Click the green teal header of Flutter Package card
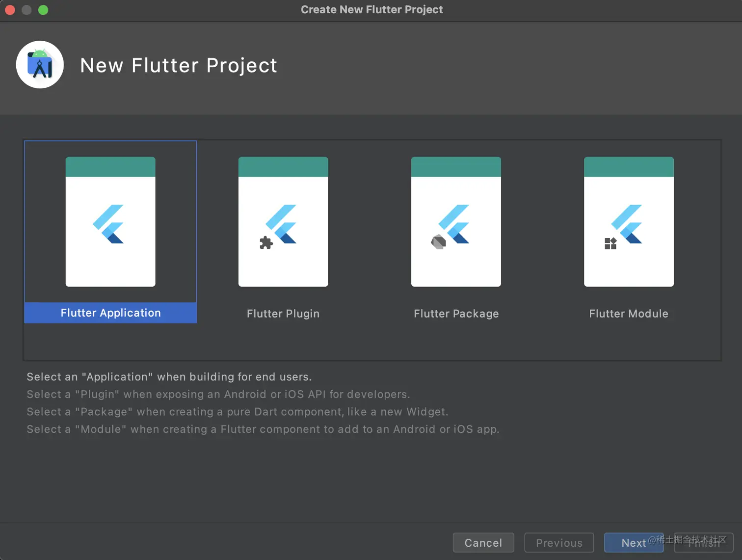Viewport: 742px width, 560px height. point(456,167)
